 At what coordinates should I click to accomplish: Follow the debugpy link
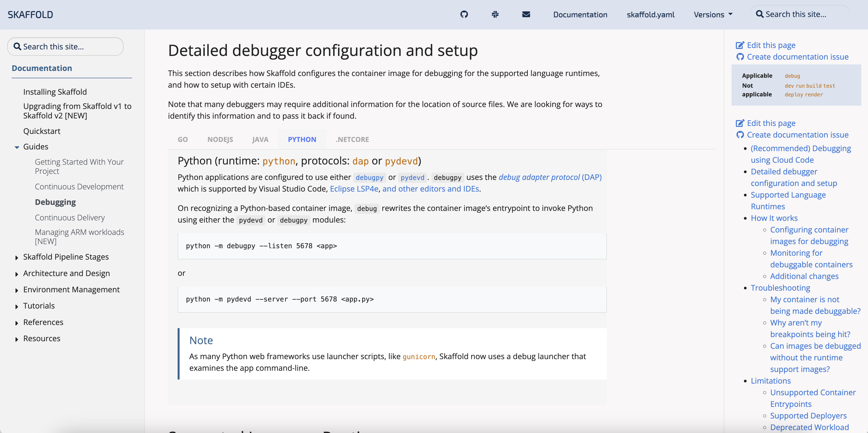[x=369, y=178]
